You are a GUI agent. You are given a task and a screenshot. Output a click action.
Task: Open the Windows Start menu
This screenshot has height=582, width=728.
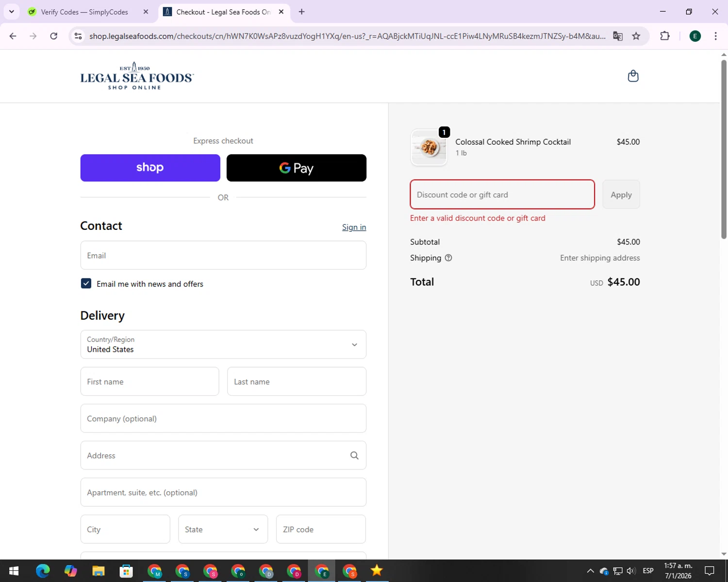[x=14, y=571]
